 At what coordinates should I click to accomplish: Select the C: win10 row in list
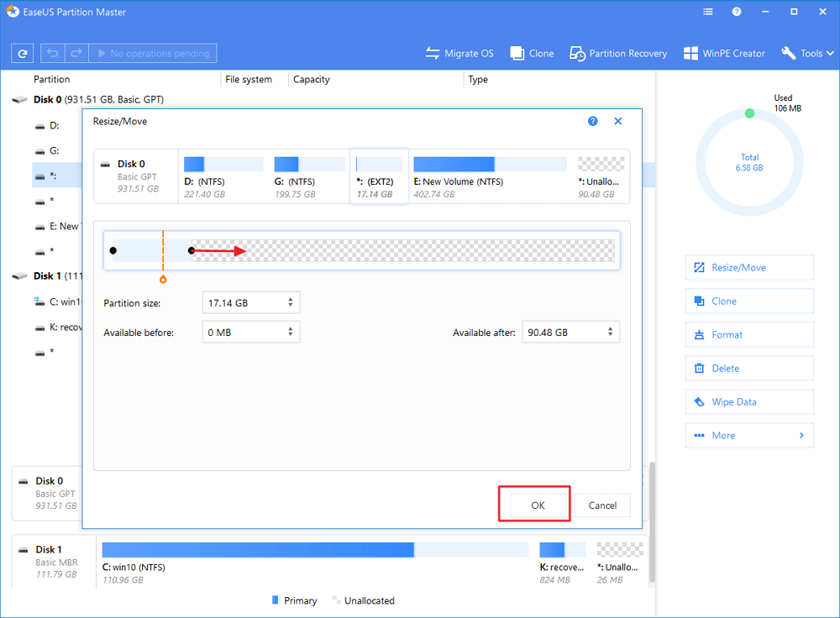57,301
